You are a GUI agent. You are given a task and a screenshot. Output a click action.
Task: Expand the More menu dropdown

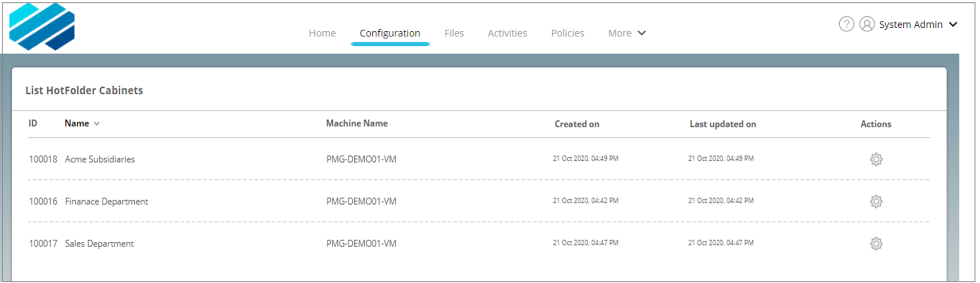(627, 33)
